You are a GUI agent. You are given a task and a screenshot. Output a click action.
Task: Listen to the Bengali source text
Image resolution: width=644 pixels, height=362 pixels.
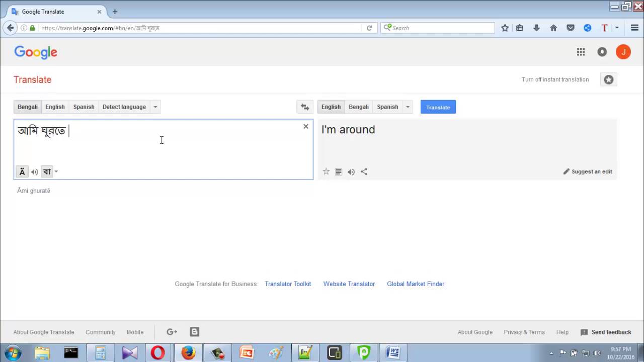click(35, 172)
